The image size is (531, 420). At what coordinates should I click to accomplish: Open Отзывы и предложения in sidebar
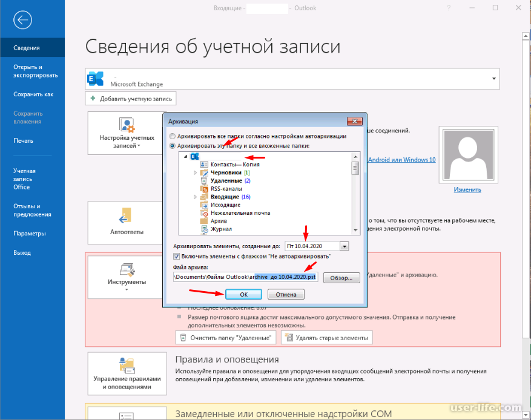click(33, 210)
